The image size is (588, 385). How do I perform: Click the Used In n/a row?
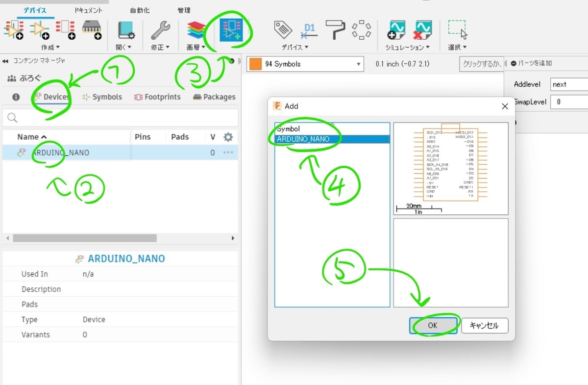[120, 274]
